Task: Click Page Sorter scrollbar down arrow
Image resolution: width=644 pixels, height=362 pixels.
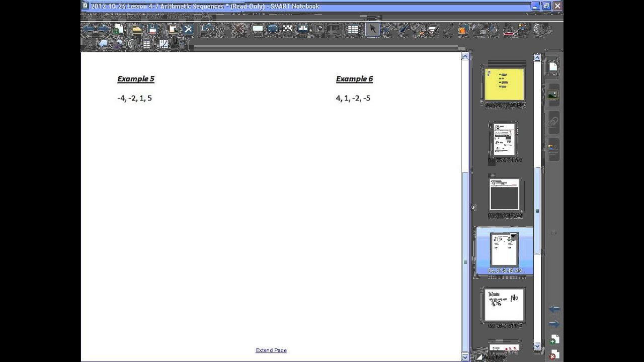Action: pos(537,346)
